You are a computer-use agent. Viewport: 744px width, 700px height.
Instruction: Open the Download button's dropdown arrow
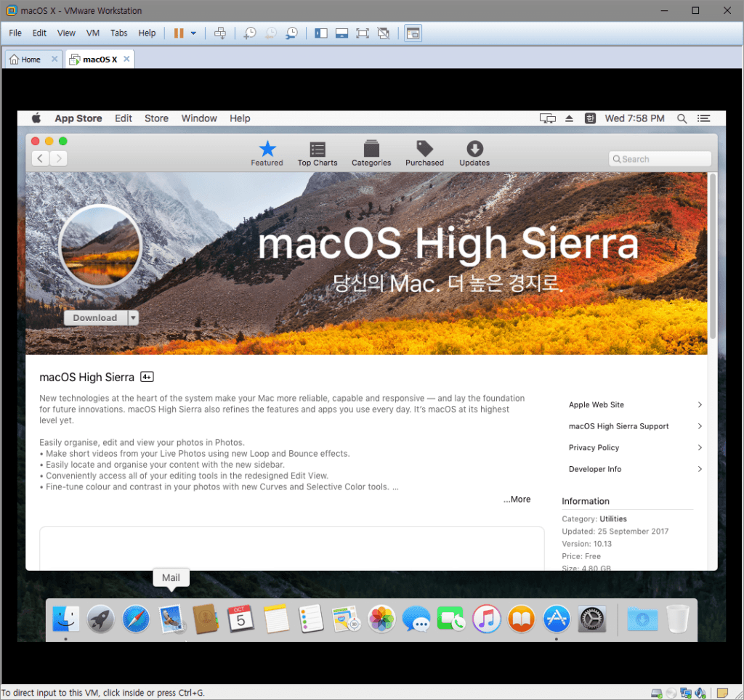click(x=134, y=318)
